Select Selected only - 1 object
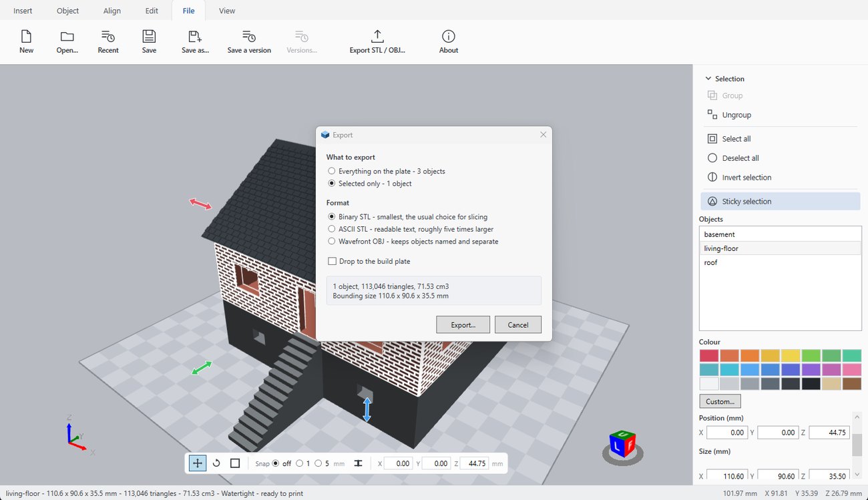This screenshot has width=868, height=500. (x=370, y=183)
